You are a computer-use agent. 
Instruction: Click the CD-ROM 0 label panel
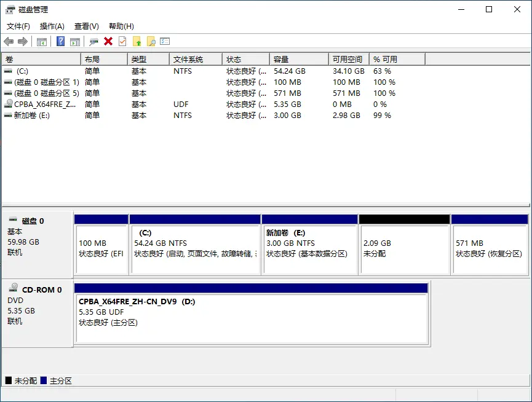(38, 313)
